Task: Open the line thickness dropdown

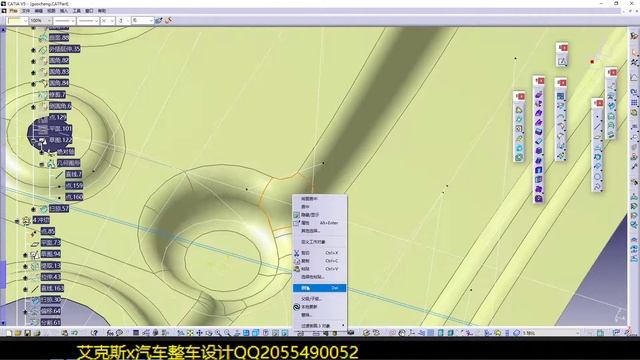Action: (64, 20)
